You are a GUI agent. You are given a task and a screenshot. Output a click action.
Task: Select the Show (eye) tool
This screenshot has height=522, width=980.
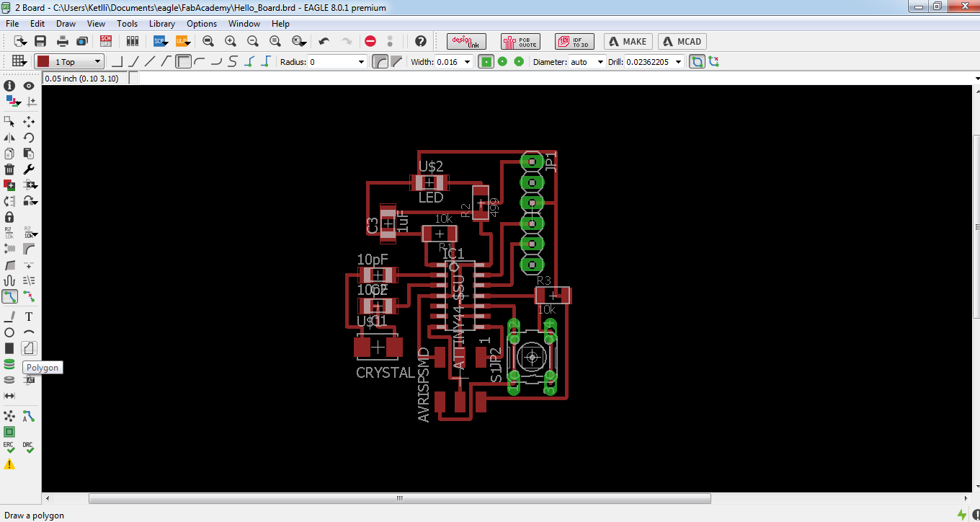click(29, 86)
